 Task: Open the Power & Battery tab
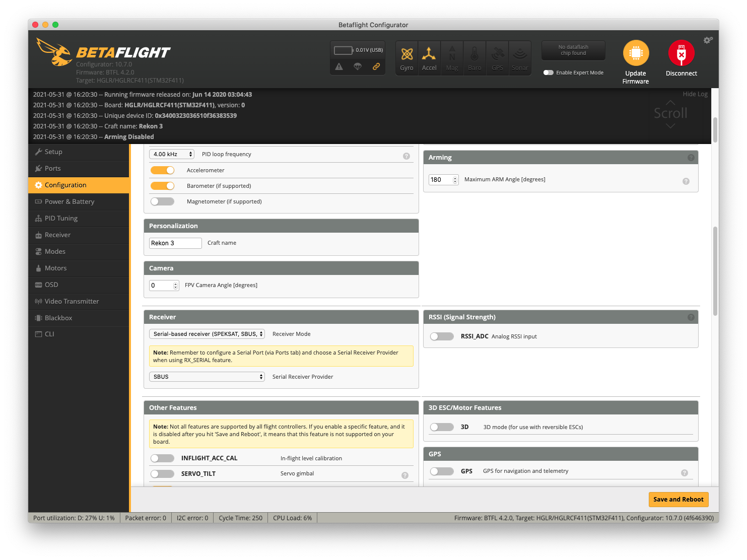click(79, 202)
